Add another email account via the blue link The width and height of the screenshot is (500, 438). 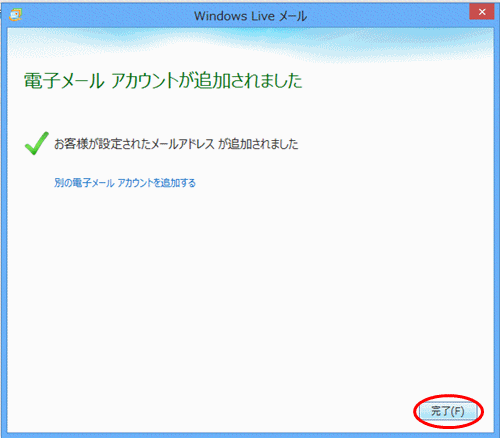(x=125, y=183)
